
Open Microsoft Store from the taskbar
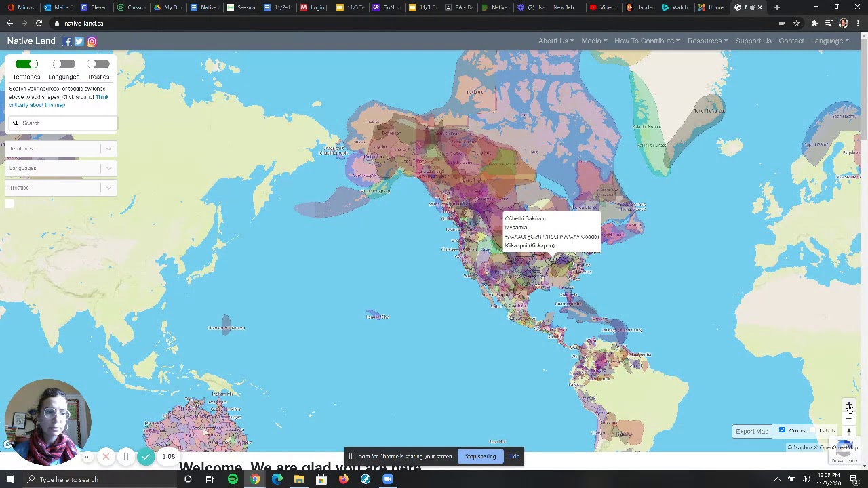[x=321, y=479]
